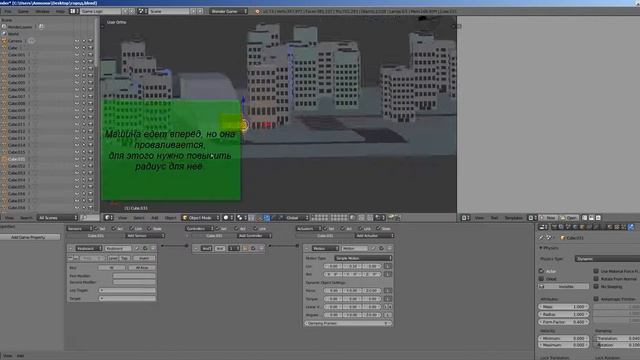Image resolution: width=640 pixels, height=360 pixels.
Task: Select the World item in outliner
Action: [13, 34]
